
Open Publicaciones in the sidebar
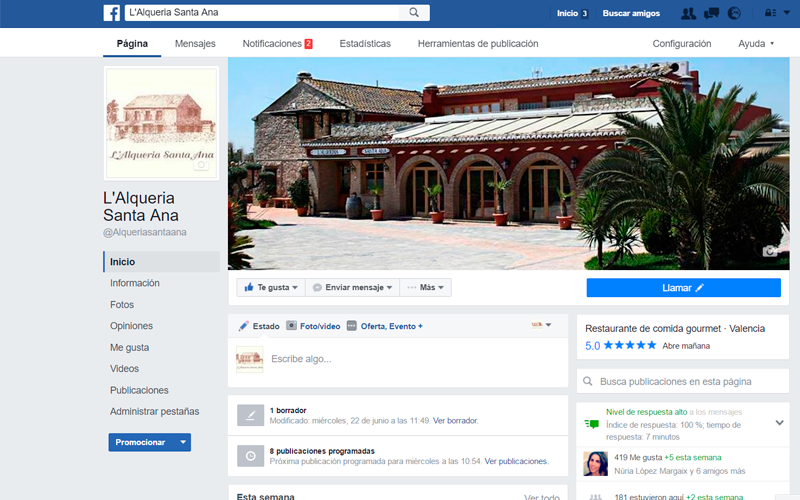pyautogui.click(x=139, y=390)
